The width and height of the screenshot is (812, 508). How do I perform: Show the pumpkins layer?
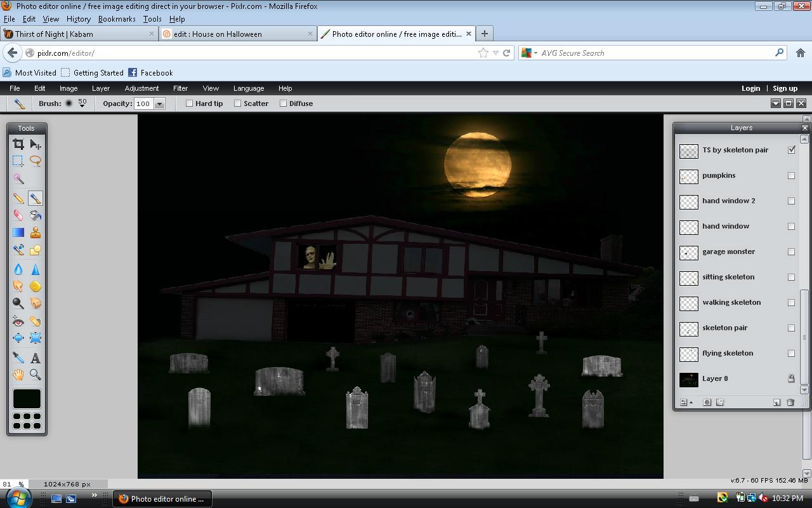coord(791,175)
